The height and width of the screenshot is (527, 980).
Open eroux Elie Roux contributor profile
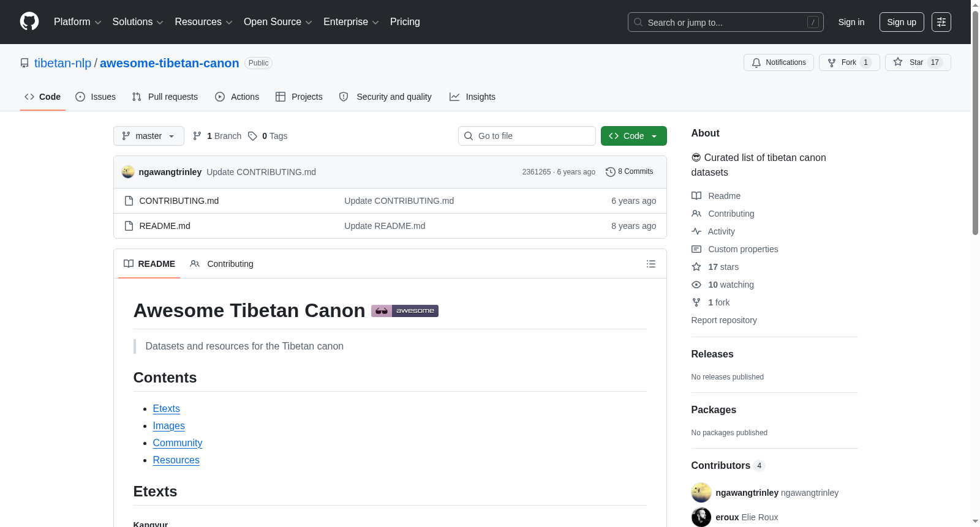coord(747,517)
